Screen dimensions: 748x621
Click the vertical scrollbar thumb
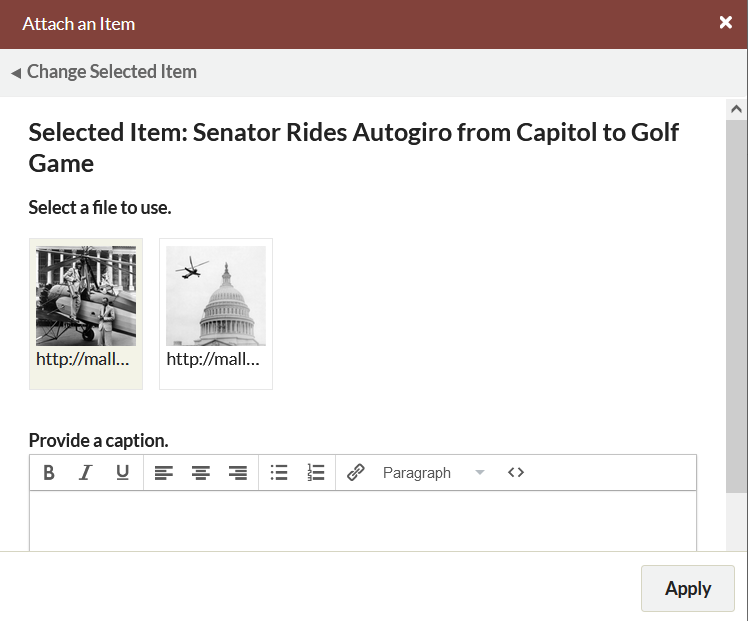[736, 307]
